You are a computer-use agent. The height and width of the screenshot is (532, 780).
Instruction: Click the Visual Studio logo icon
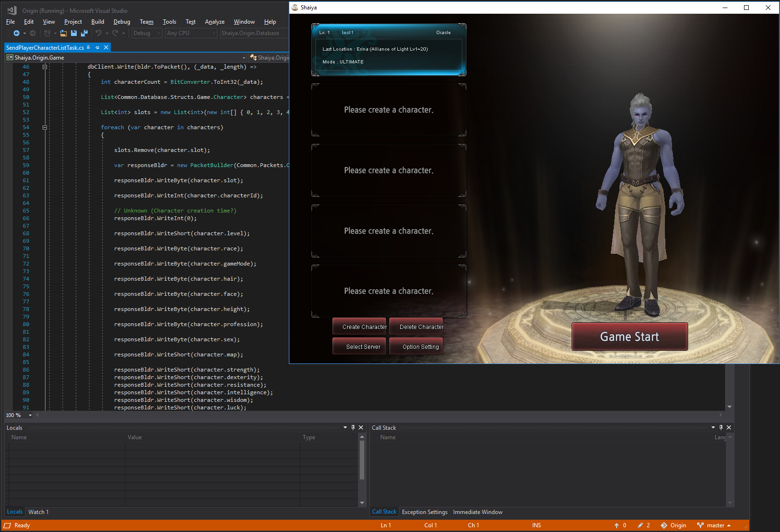click(x=12, y=10)
